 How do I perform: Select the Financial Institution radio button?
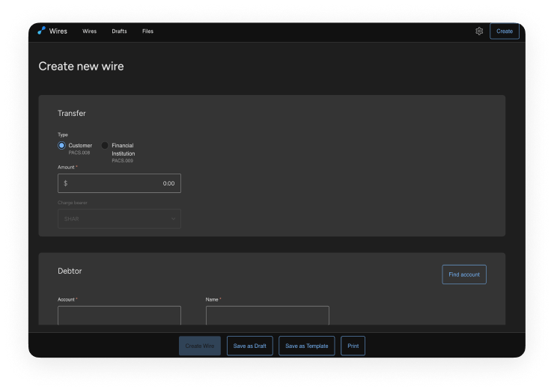click(105, 145)
